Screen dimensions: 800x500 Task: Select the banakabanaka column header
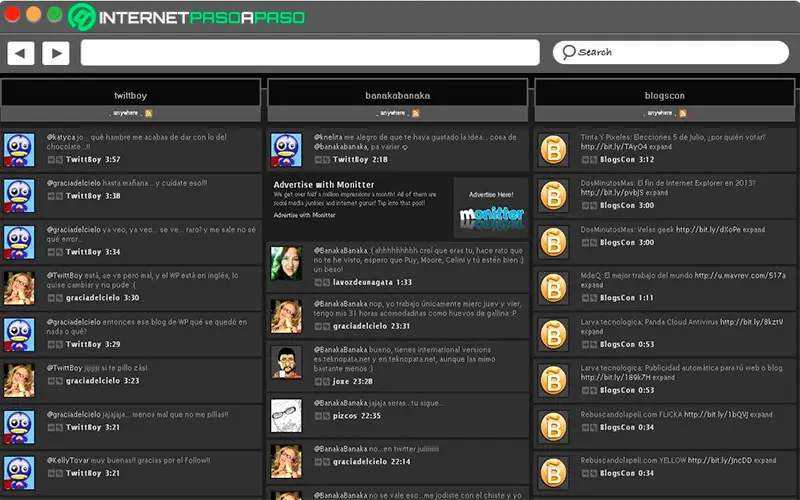[397, 95]
